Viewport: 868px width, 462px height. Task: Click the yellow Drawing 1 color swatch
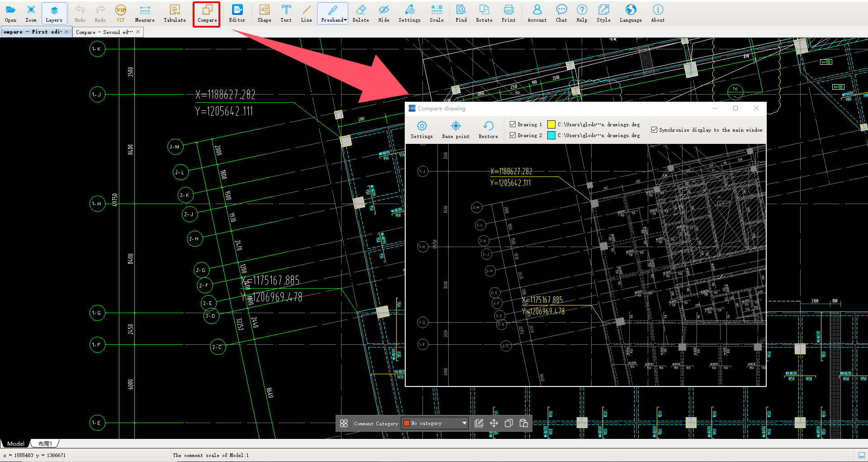(x=551, y=124)
